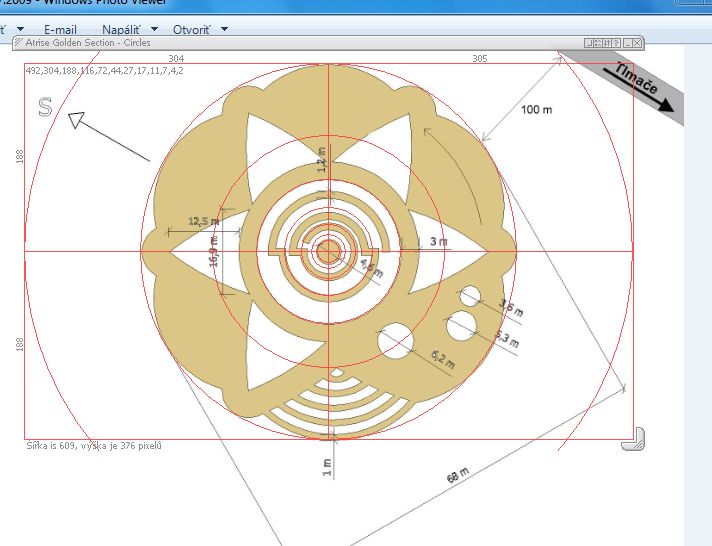Open the E-mail menu item
Screen dimensions: 712x546
click(x=60, y=30)
